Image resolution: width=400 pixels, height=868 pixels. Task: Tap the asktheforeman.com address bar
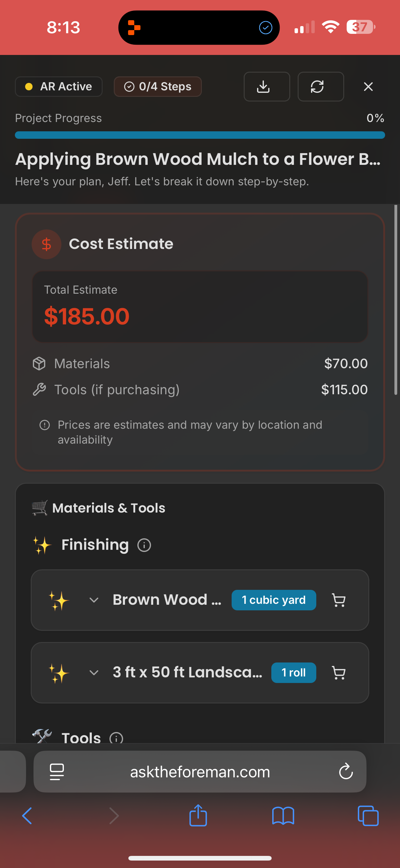[200, 772]
